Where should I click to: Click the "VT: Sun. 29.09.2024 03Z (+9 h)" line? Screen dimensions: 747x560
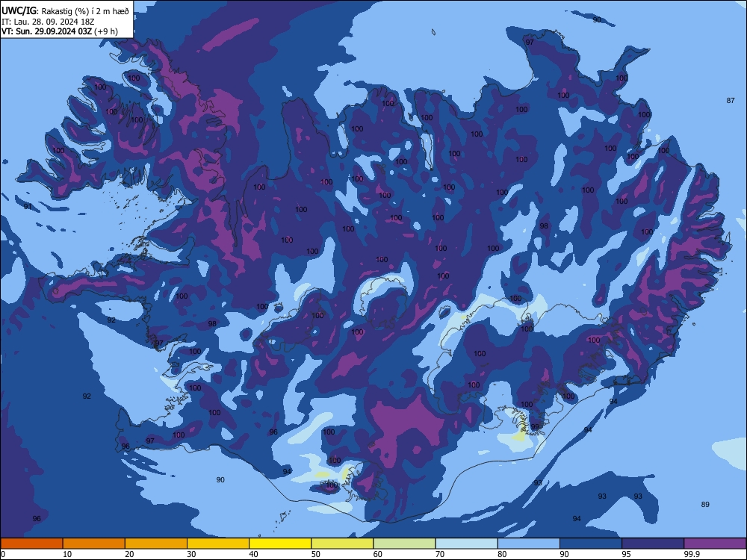pyautogui.click(x=60, y=31)
